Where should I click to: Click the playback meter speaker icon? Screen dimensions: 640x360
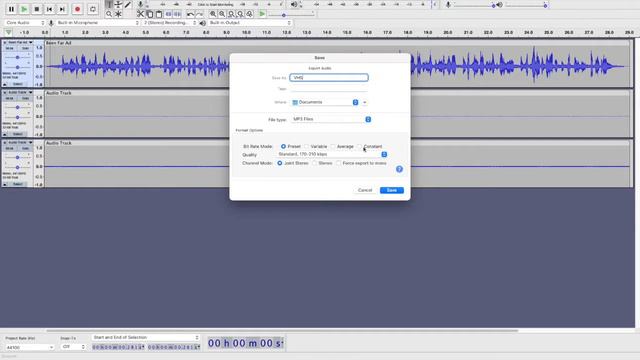(294, 4)
